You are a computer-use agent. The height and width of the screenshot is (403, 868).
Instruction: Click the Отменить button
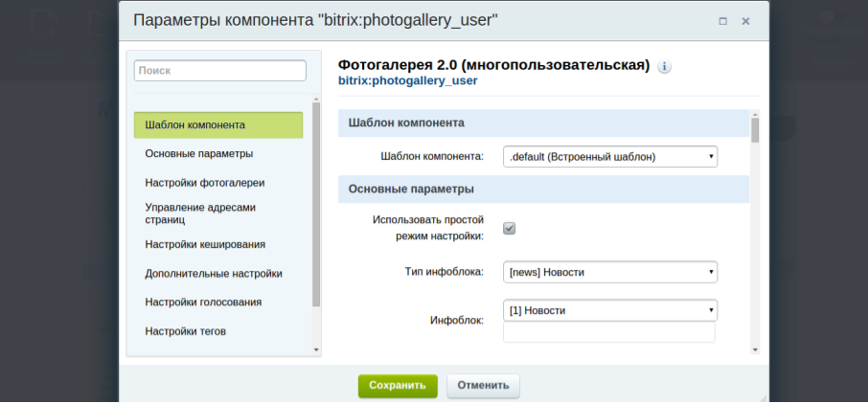pos(483,386)
